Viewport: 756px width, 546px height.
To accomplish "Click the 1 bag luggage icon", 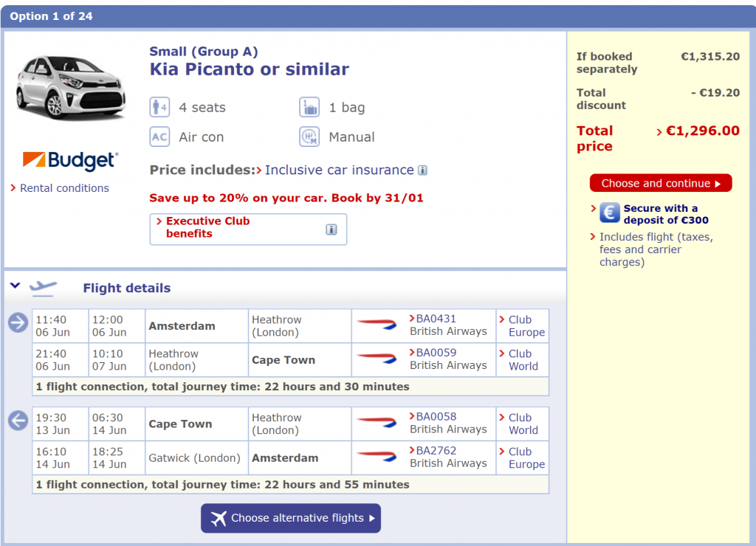I will pos(309,107).
